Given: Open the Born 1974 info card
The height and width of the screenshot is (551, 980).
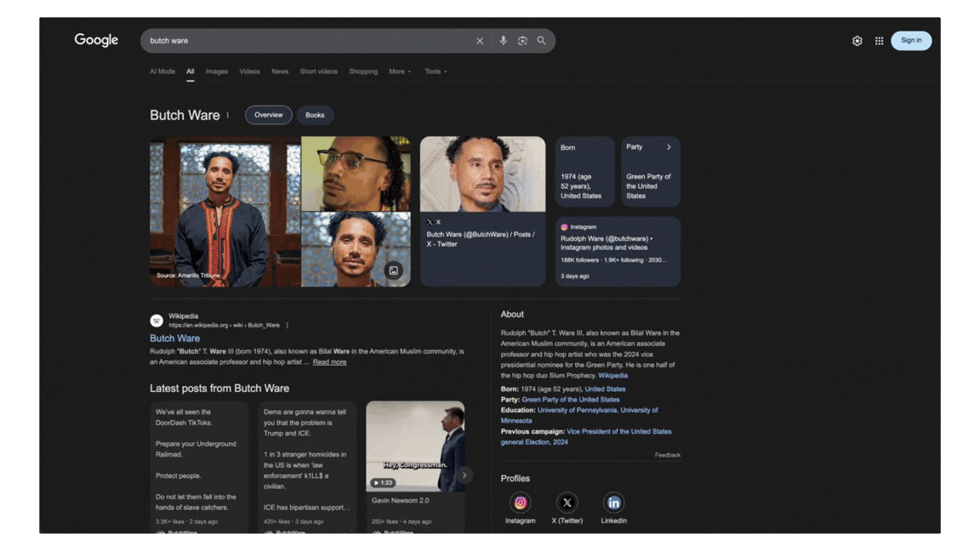Looking at the screenshot, I should click(x=585, y=172).
